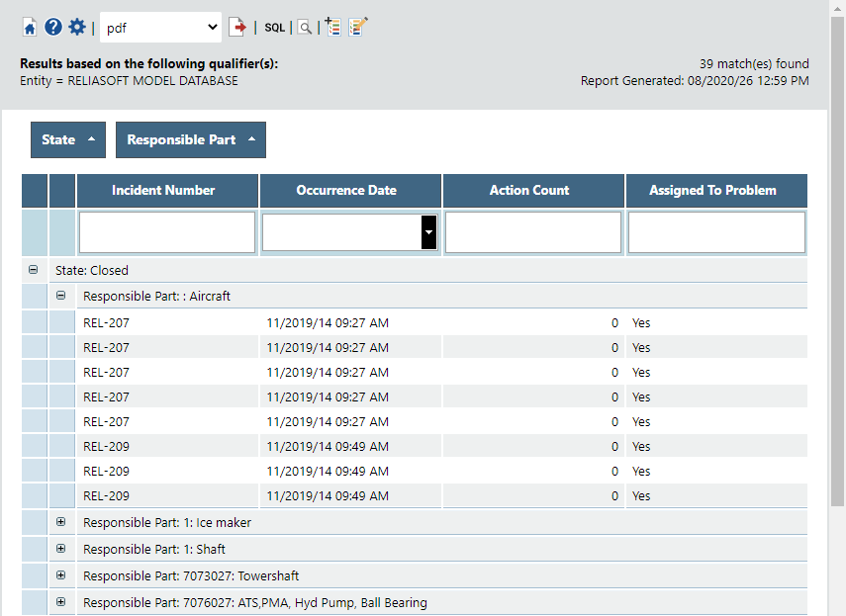846x616 pixels.
Task: Open the Occurrence Date filter dropdown
Action: [x=428, y=232]
